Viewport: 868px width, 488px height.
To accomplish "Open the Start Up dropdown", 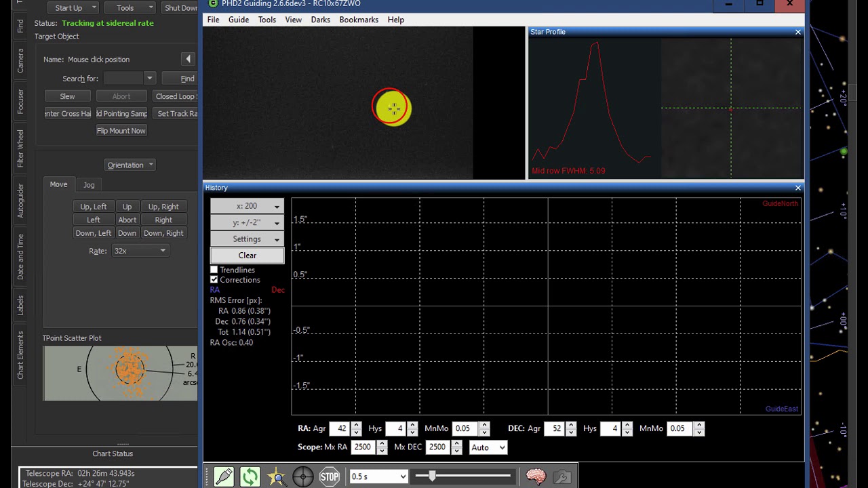I will click(x=73, y=7).
